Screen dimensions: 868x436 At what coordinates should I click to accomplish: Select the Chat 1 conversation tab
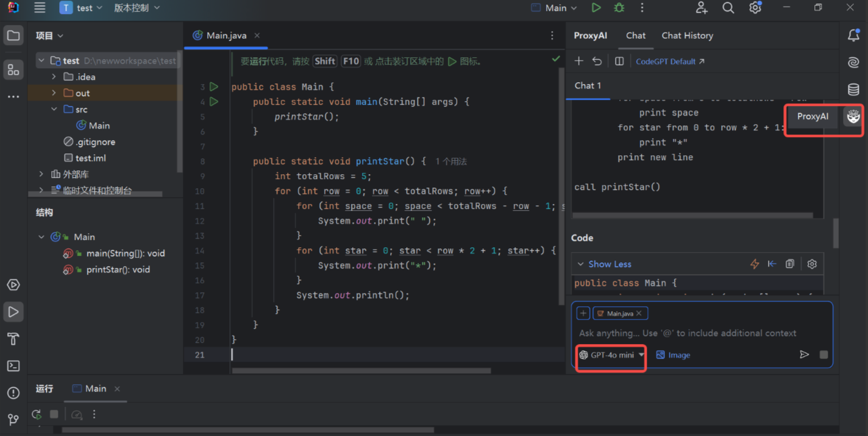point(588,86)
